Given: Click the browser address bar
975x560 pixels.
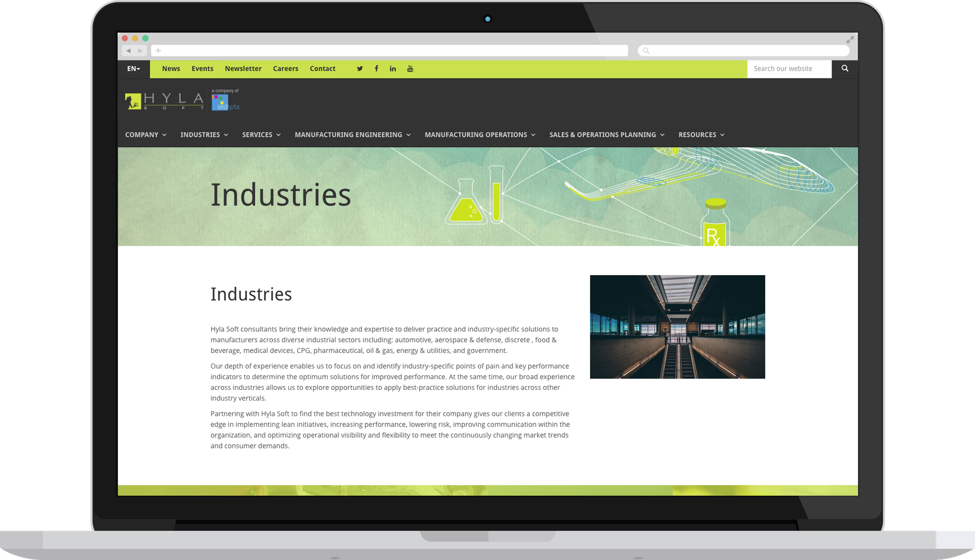Looking at the screenshot, I should pos(390,51).
